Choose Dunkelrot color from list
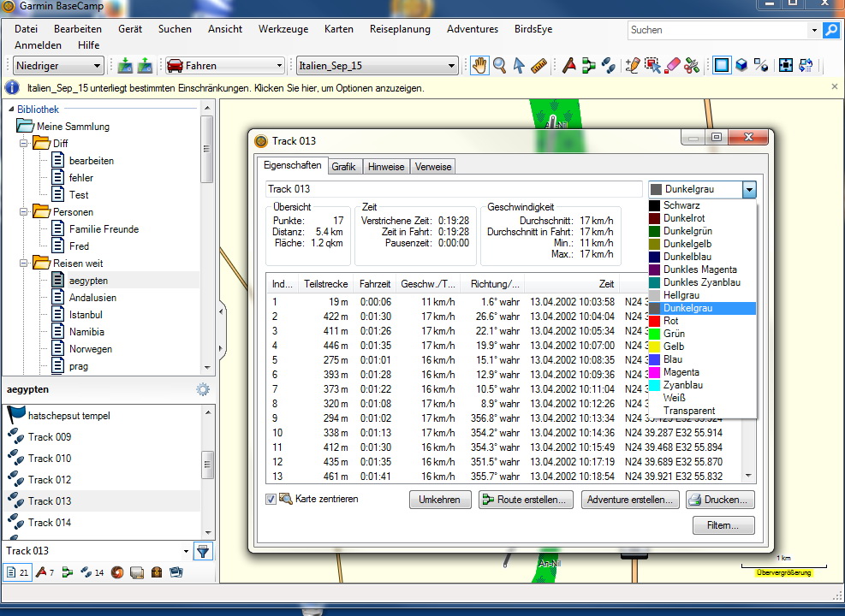 [703, 218]
